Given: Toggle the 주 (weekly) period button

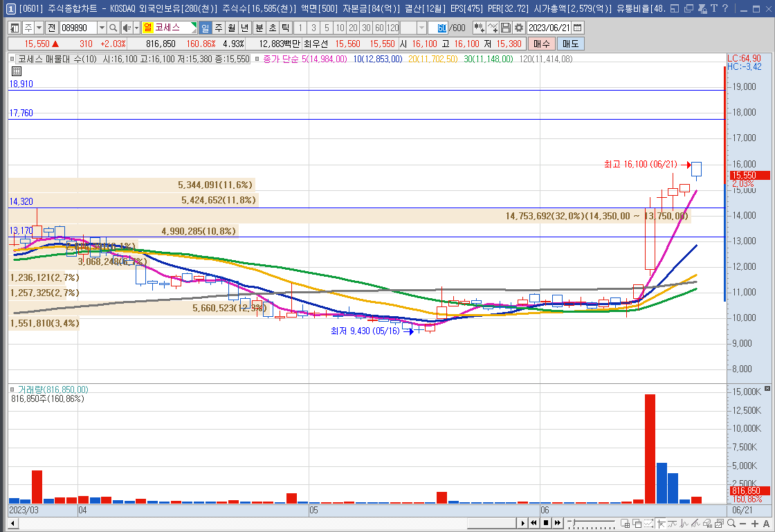Looking at the screenshot, I should 219,28.
